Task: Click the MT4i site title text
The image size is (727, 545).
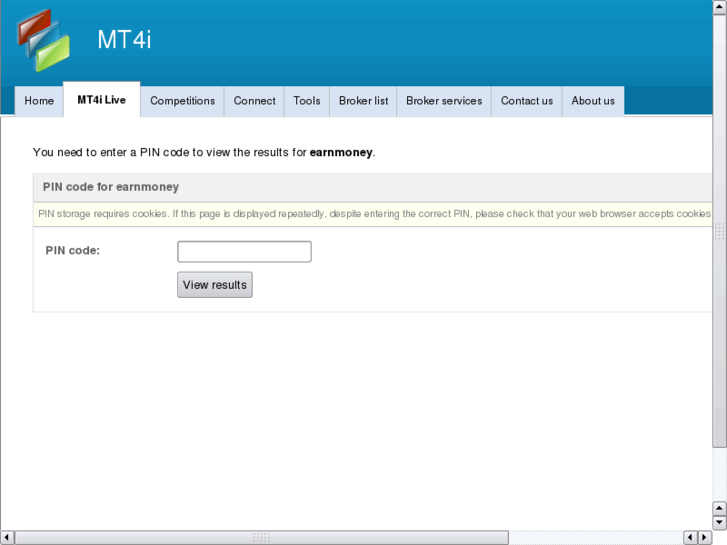Action: (x=124, y=39)
